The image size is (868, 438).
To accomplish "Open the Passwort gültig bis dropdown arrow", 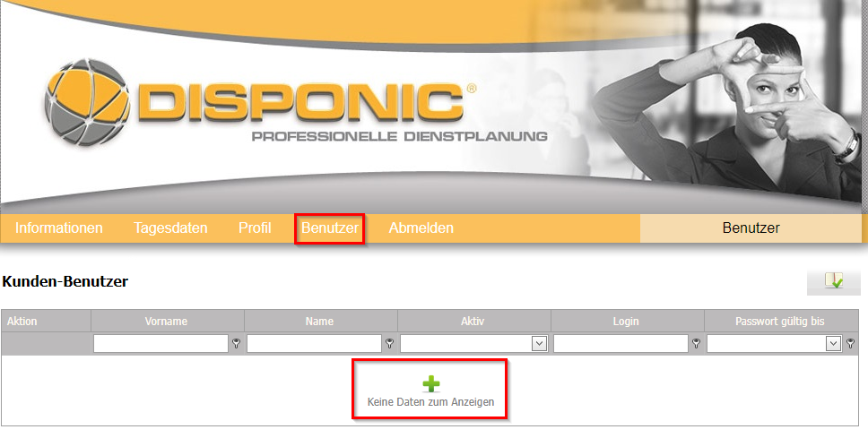I will coord(833,343).
